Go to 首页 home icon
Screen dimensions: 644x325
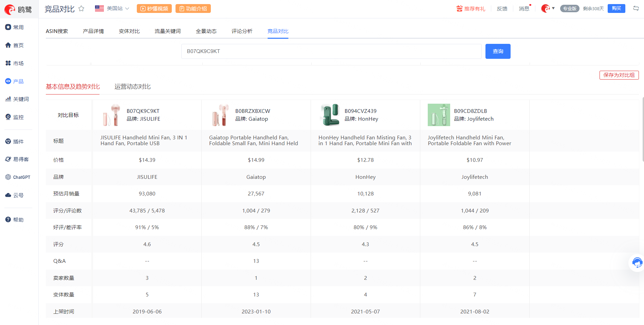(x=8, y=45)
